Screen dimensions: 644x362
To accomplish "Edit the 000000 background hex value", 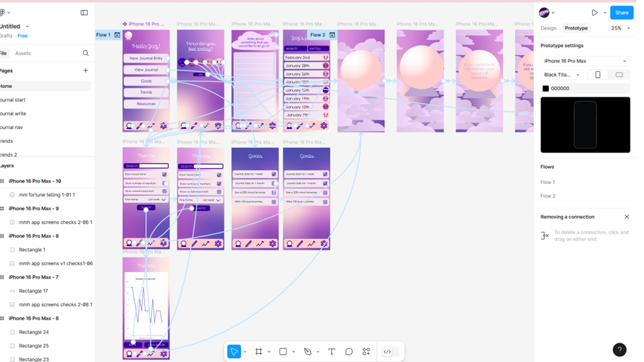I will click(560, 89).
